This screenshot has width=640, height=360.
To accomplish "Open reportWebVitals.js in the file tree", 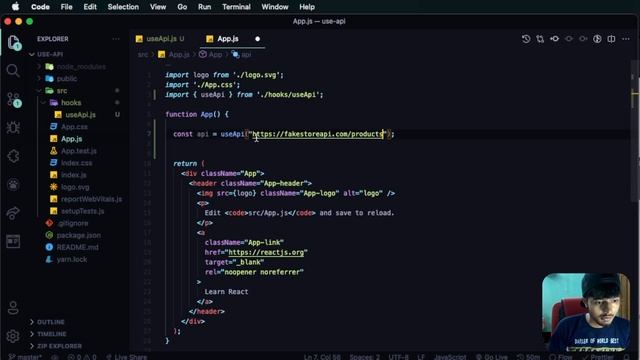I will coord(91,199).
